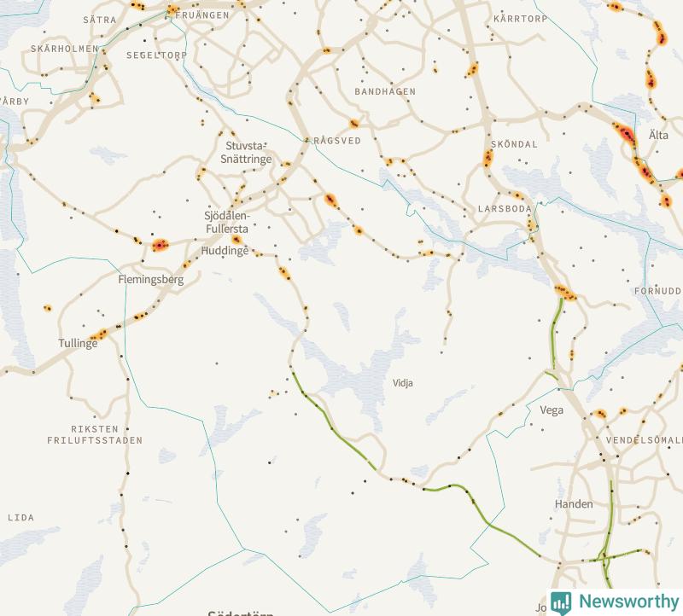
Task: Click the Flemingsberg map label
Action: coord(151,280)
